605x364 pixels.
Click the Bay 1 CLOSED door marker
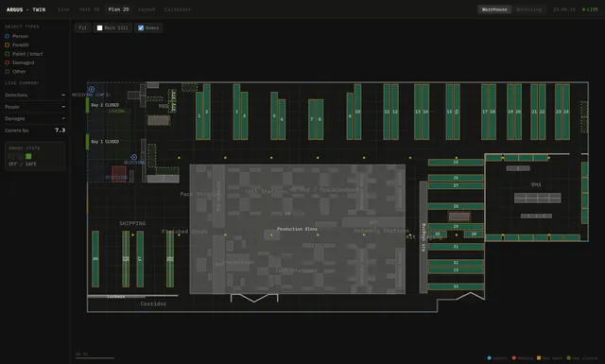[x=87, y=142]
